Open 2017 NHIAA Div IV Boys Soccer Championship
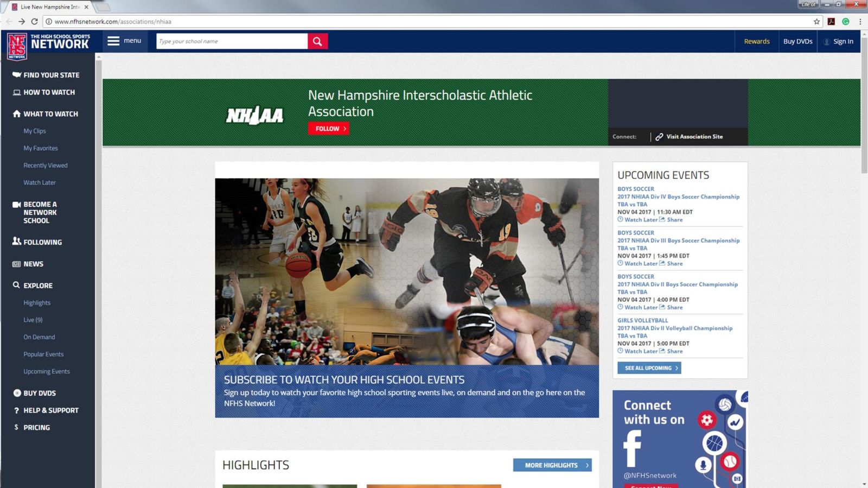This screenshot has width=868, height=488. 678,197
